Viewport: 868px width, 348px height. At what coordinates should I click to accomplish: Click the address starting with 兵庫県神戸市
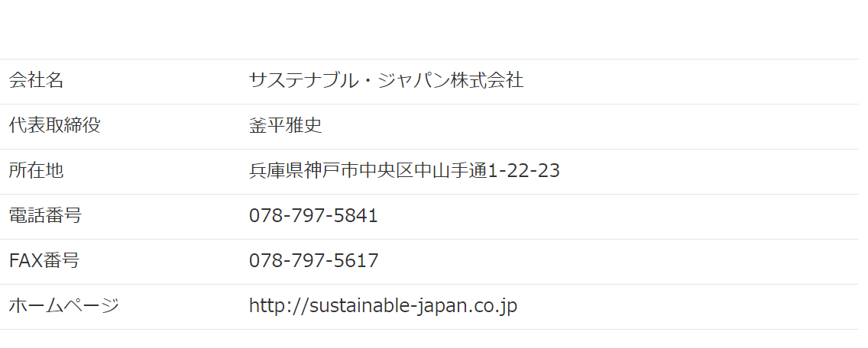pos(404,171)
